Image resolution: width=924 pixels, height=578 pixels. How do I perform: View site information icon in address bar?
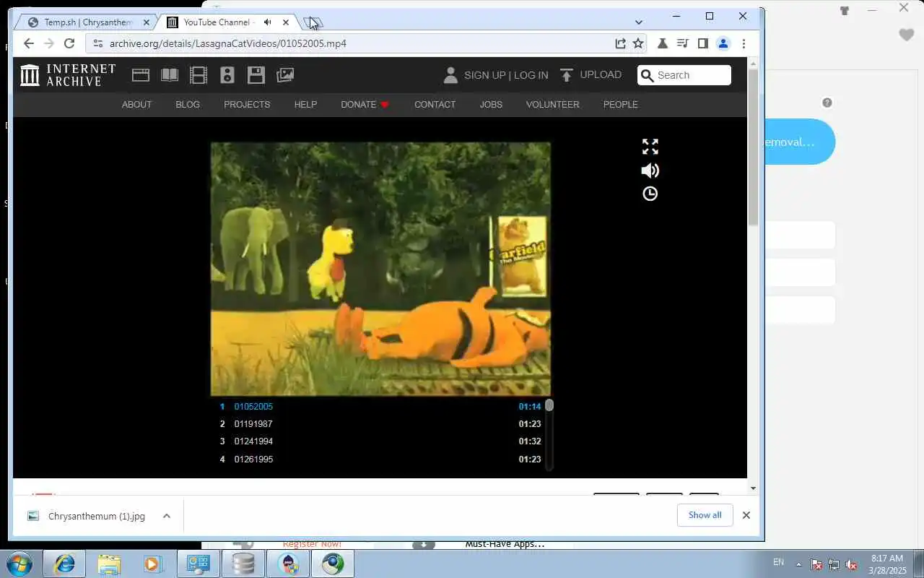click(98, 43)
